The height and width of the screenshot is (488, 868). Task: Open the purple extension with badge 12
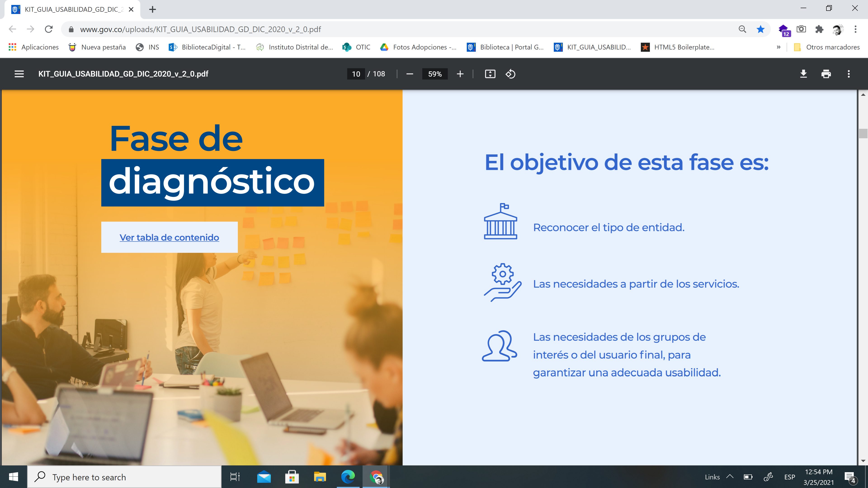(x=784, y=30)
